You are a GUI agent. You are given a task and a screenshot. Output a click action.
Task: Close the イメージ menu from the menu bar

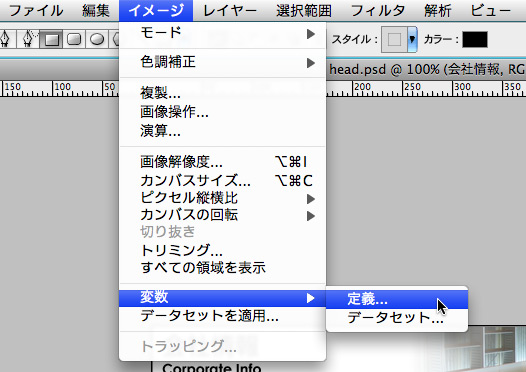click(156, 11)
